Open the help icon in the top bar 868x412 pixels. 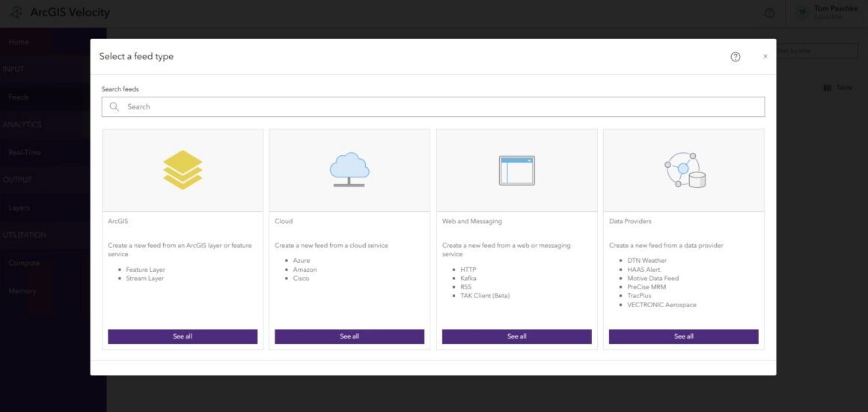tap(769, 13)
